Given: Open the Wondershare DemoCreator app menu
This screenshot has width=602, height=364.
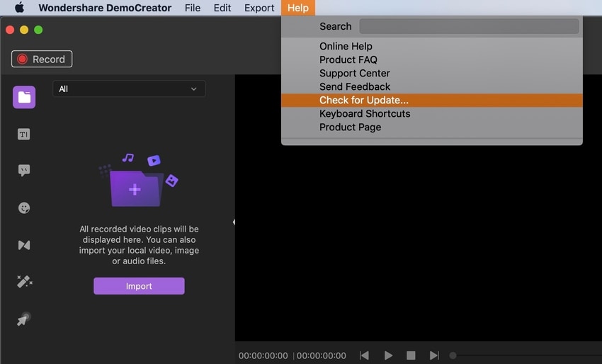Looking at the screenshot, I should 106,8.
